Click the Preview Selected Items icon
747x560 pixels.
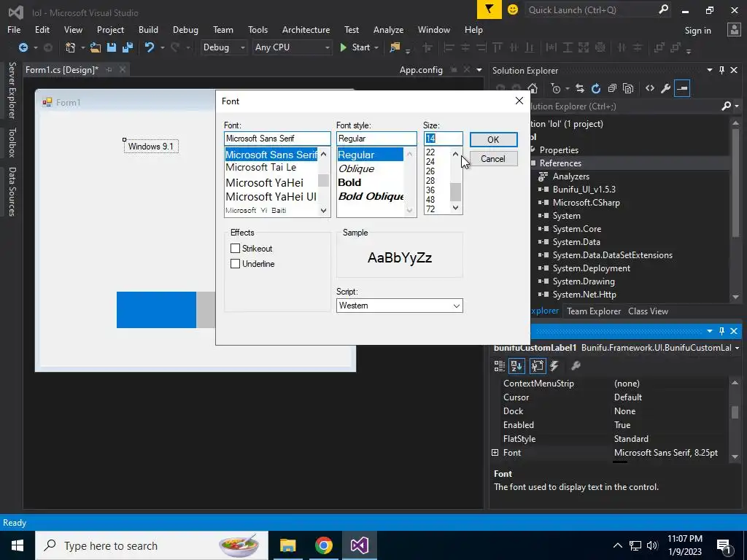pos(682,88)
